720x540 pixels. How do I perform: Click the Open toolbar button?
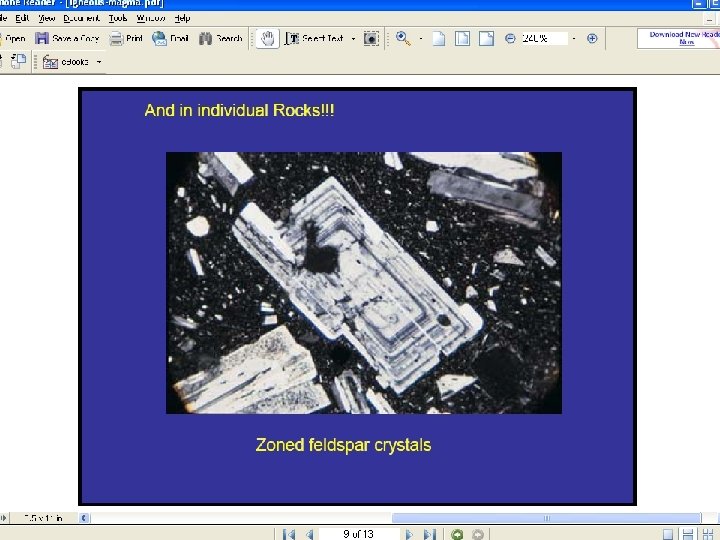(x=12, y=38)
